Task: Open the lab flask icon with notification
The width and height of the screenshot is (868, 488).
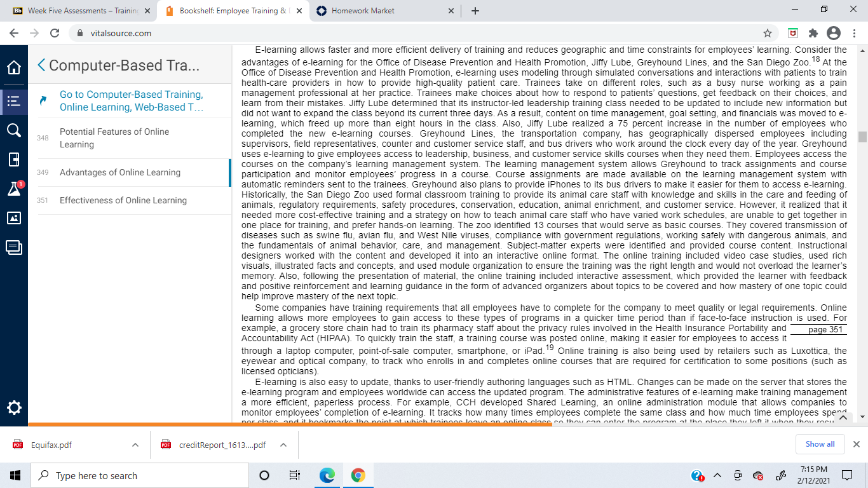Action: click(x=13, y=189)
